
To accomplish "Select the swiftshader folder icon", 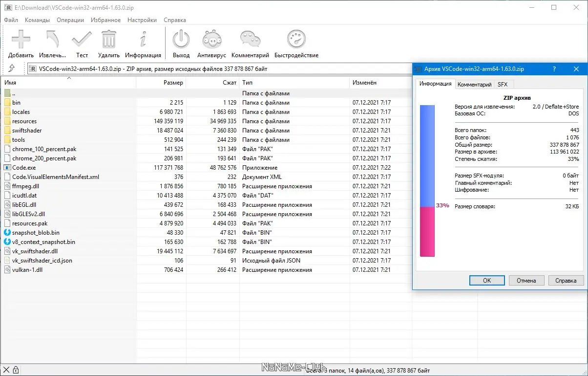I will pos(7,131).
